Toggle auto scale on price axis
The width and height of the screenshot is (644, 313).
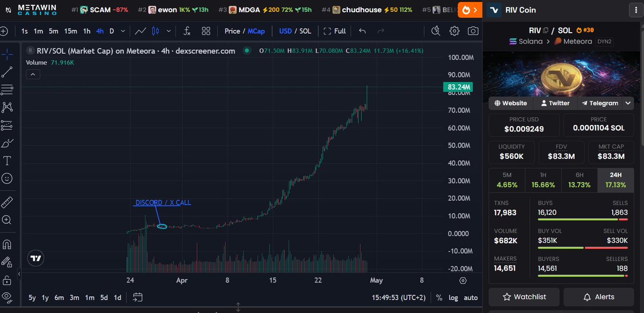471,297
